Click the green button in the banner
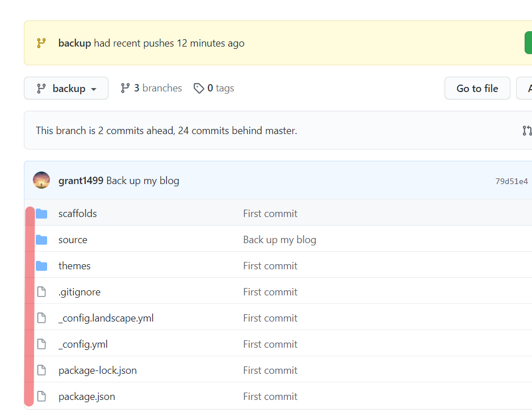Viewport: 532px width, 413px height. pyautogui.click(x=528, y=43)
